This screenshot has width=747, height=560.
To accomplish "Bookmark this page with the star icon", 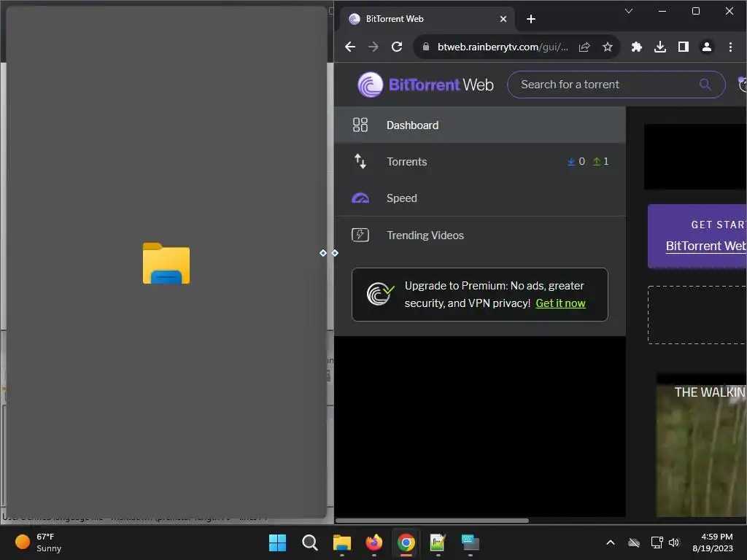I will [607, 47].
